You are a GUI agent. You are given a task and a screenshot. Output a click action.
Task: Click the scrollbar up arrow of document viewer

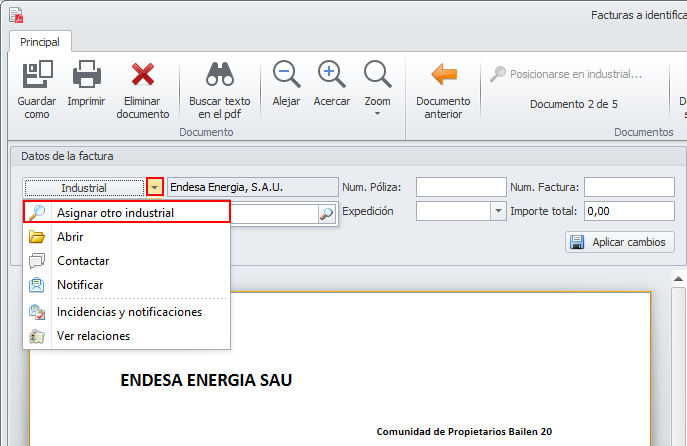678,279
